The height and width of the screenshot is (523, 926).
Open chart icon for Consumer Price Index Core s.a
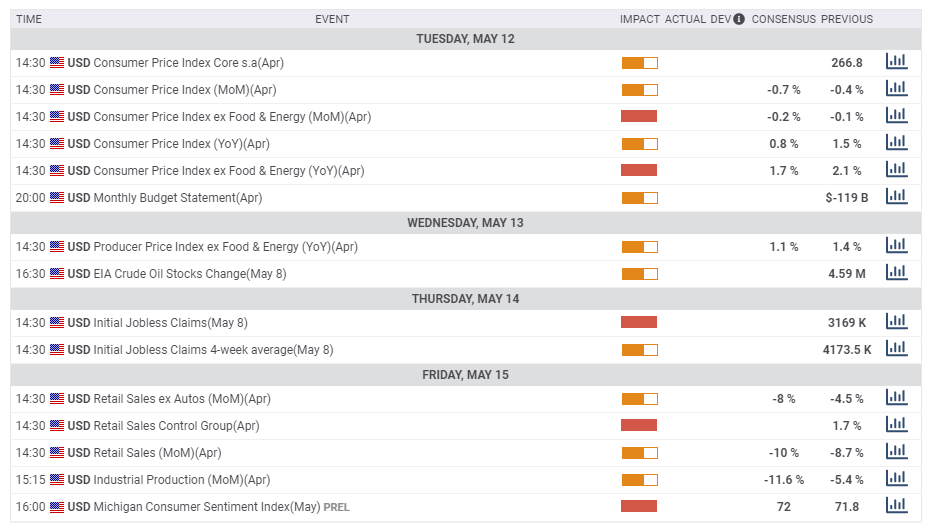tap(896, 61)
